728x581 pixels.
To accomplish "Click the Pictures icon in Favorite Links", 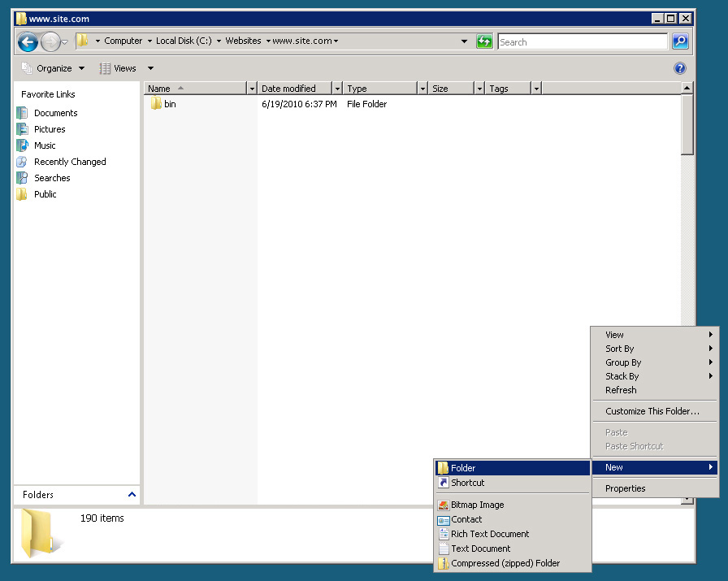I will pos(22,129).
